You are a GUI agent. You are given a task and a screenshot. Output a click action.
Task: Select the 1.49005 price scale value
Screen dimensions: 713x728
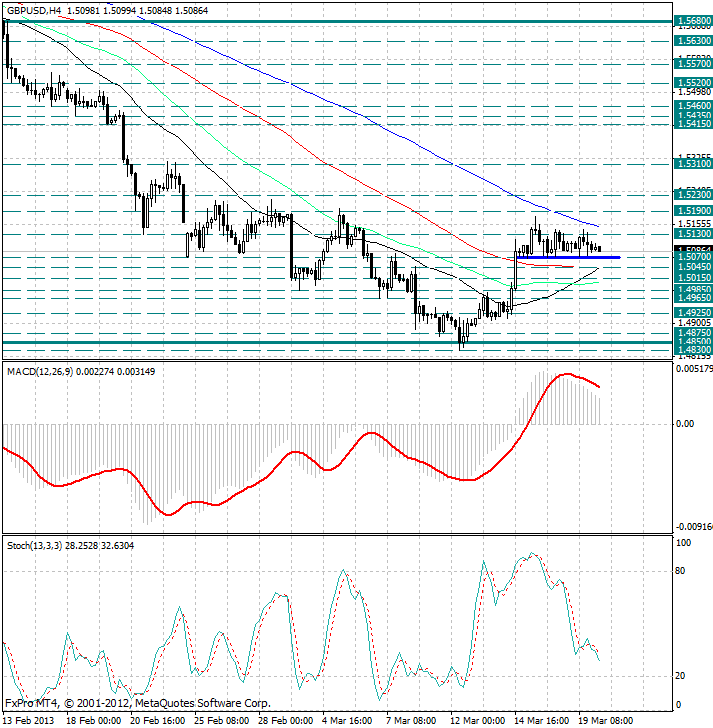pyautogui.click(x=694, y=323)
